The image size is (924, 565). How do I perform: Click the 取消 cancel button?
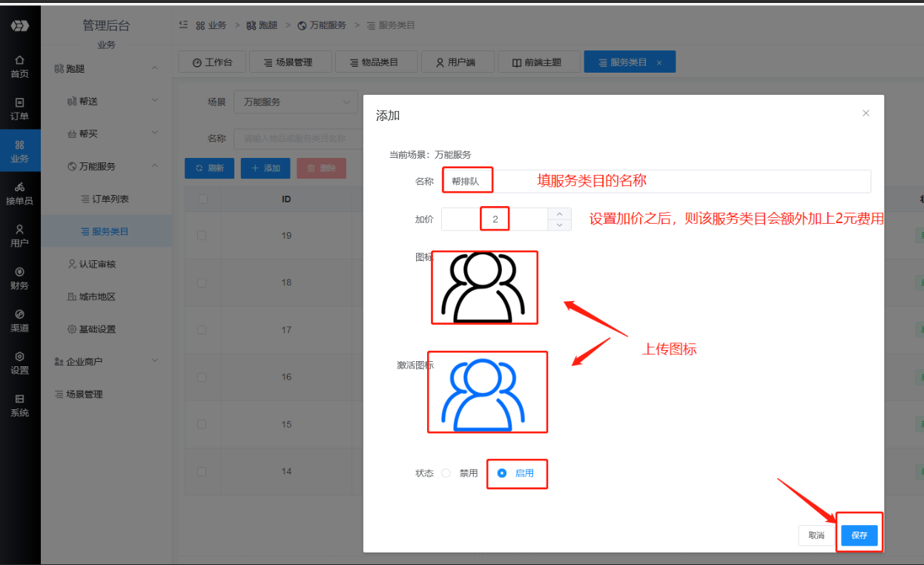point(816,535)
